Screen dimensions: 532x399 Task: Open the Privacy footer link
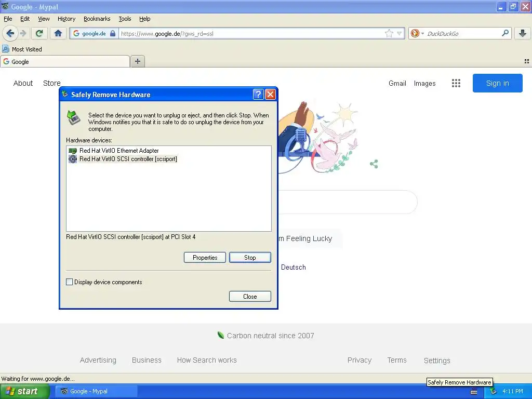[x=360, y=361]
